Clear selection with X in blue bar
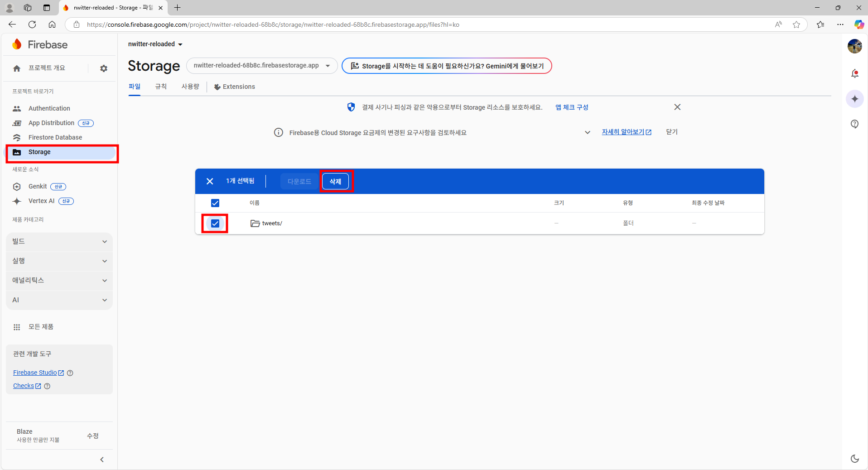The height and width of the screenshot is (470, 868). point(210,181)
